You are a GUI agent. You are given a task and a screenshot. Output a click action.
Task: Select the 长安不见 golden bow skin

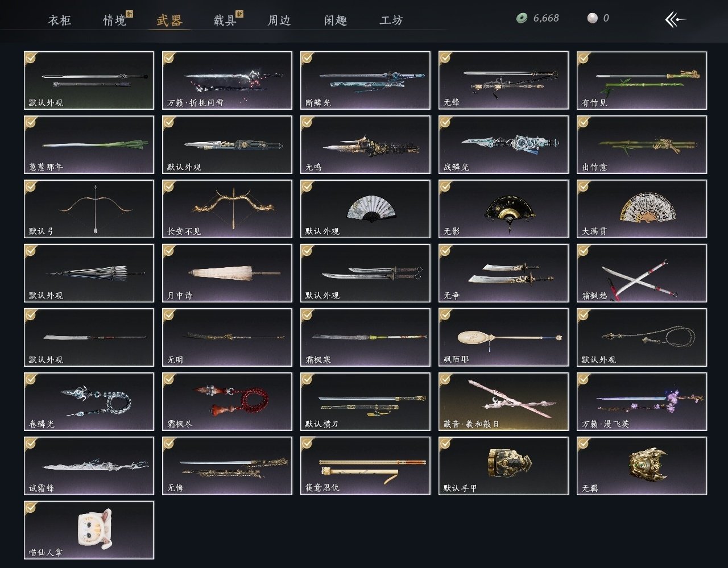(227, 209)
